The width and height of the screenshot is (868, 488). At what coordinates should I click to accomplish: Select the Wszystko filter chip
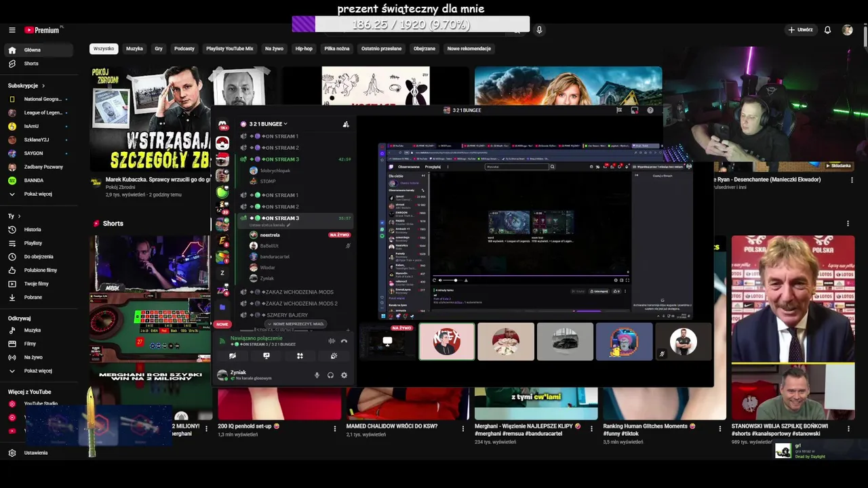point(104,49)
